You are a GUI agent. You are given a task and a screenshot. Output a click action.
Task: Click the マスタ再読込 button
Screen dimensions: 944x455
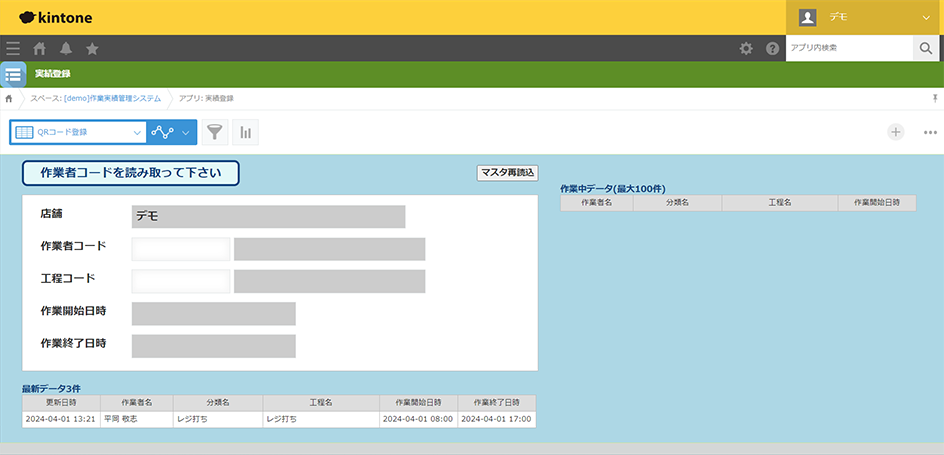click(x=507, y=172)
